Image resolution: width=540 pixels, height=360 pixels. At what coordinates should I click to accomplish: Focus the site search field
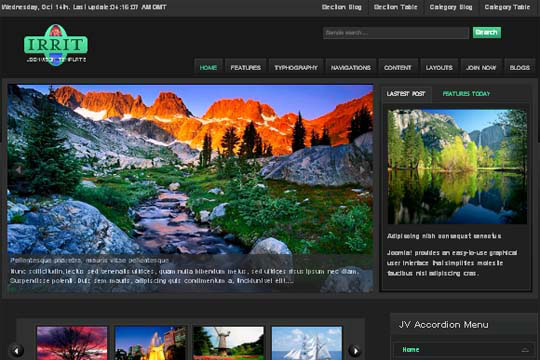point(396,33)
